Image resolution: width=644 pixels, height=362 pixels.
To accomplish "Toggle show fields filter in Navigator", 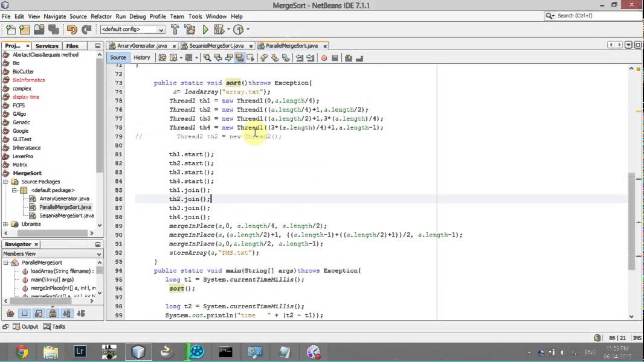I will tap(25, 314).
